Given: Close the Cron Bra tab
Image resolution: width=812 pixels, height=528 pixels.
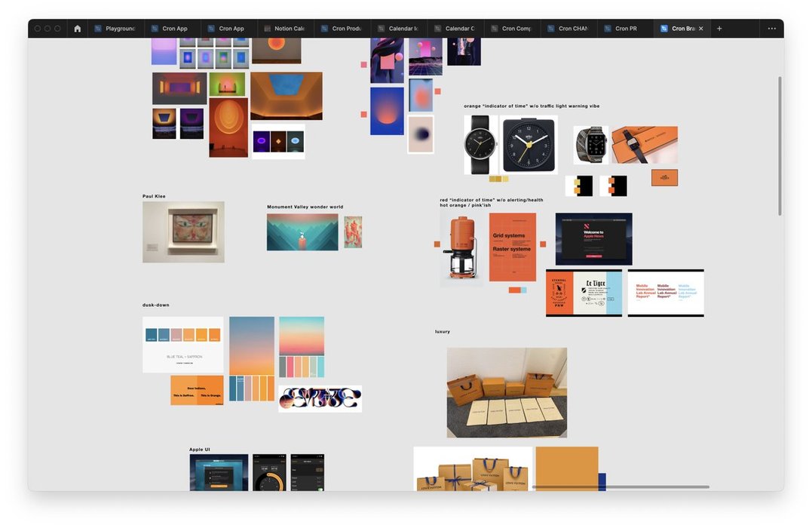Looking at the screenshot, I should pos(701,29).
